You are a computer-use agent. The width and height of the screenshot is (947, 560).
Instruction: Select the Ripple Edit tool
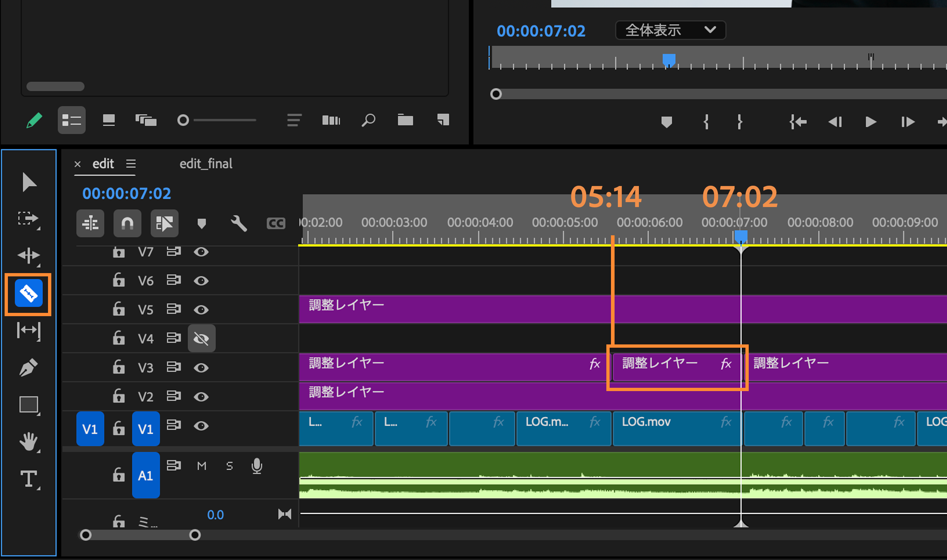click(29, 255)
